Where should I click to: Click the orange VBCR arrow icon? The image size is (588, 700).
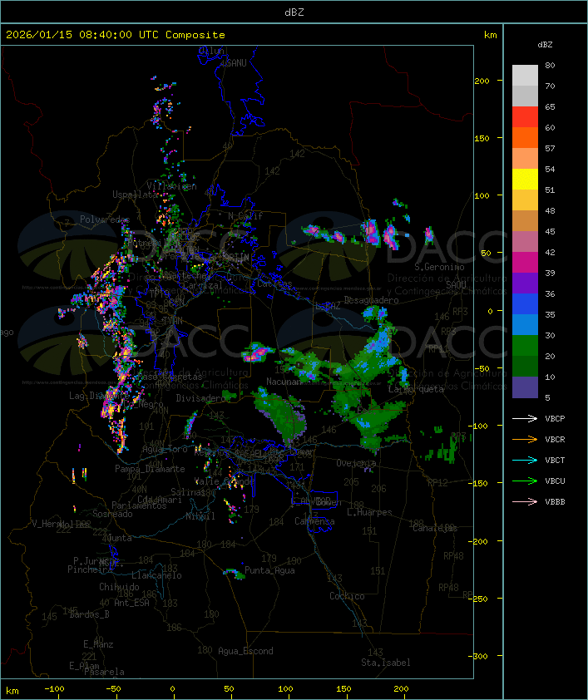(525, 440)
